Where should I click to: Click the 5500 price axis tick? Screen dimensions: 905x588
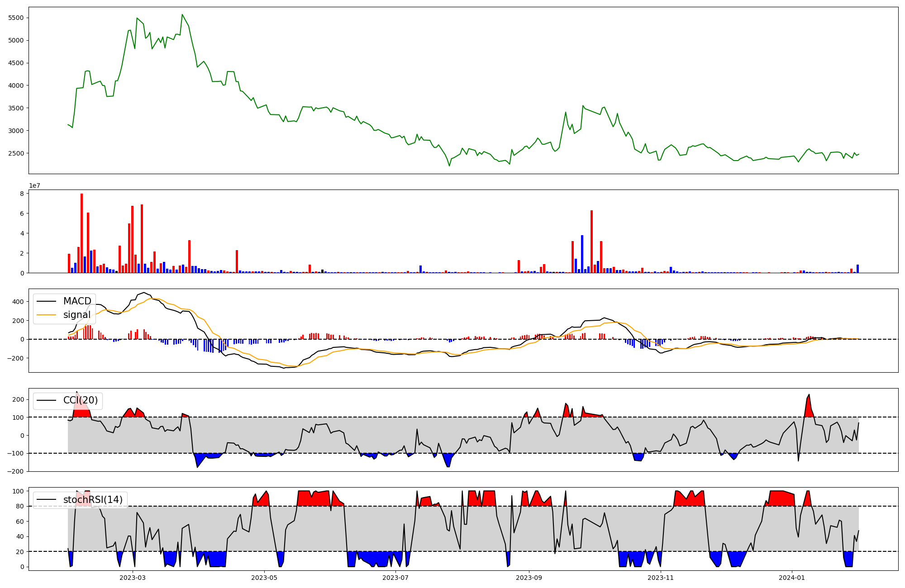(16, 18)
